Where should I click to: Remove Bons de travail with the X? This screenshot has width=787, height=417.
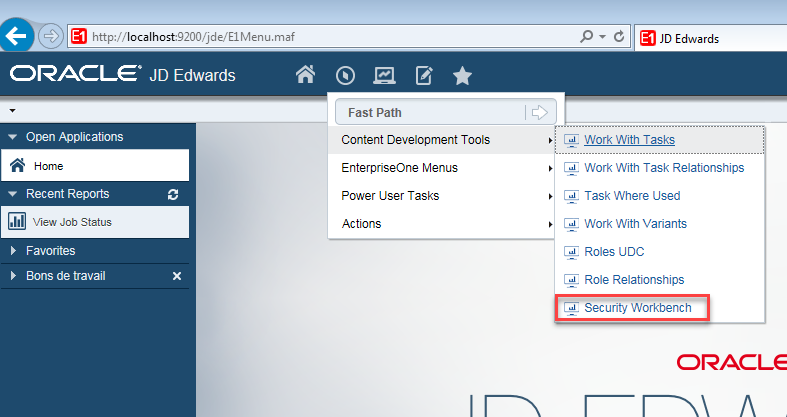point(177,276)
